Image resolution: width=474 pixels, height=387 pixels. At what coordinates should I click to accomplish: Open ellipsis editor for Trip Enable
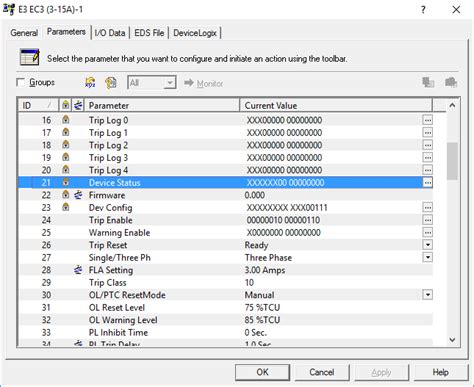tap(428, 220)
